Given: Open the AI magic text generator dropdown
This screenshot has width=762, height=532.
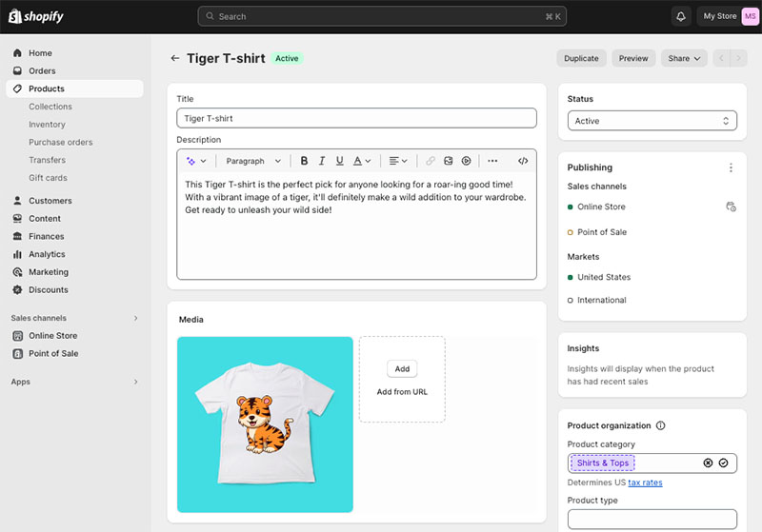Looking at the screenshot, I should [196, 161].
